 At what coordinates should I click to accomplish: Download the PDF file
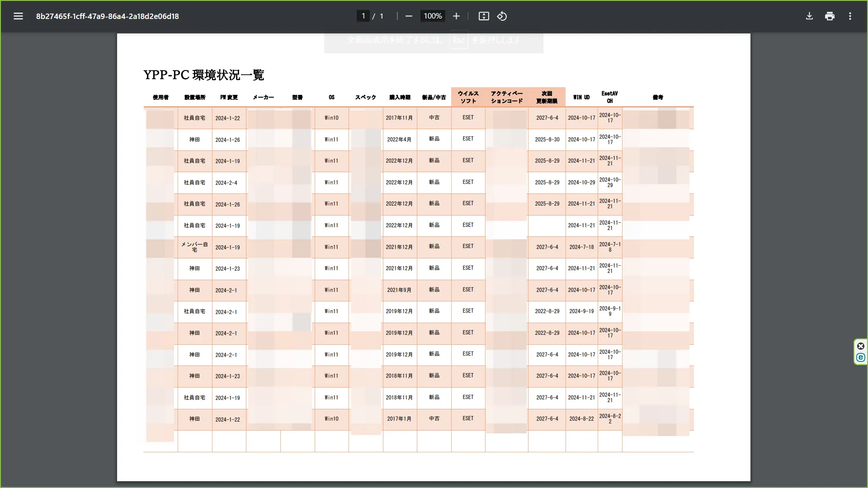809,16
